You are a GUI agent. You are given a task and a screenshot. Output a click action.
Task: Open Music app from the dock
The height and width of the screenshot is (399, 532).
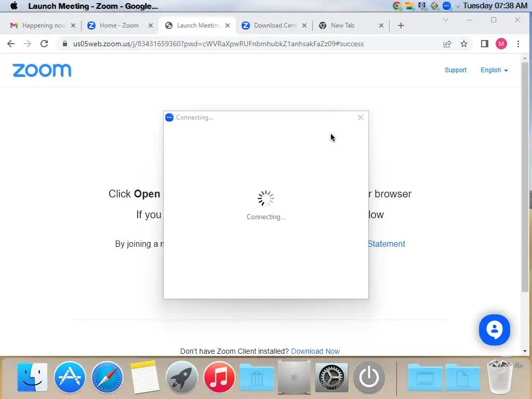pyautogui.click(x=219, y=377)
